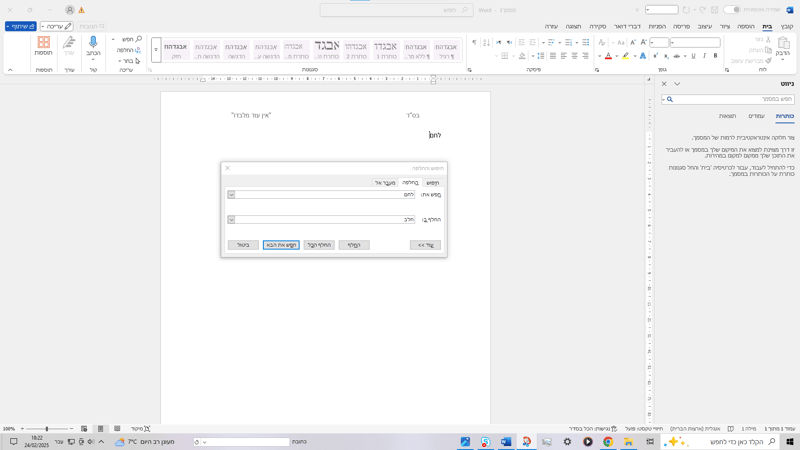
Task: Click the text highlight color icon
Action: pos(626,56)
